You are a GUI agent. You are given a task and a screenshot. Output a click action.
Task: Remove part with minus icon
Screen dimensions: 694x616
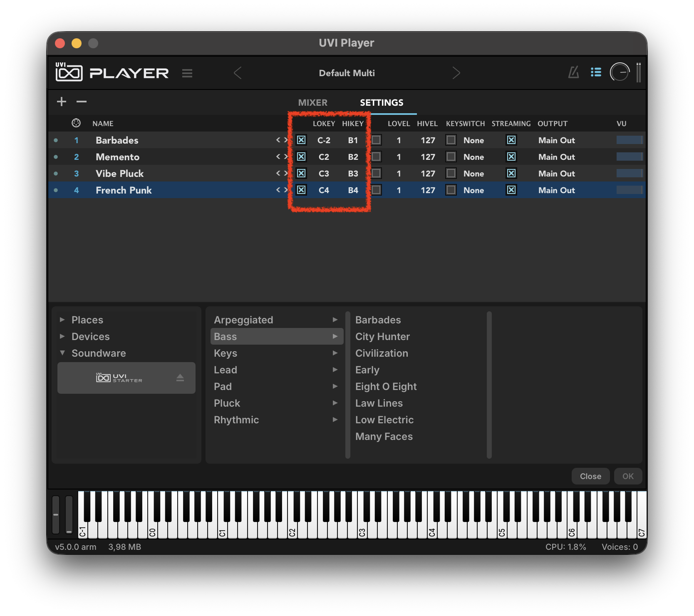[82, 102]
